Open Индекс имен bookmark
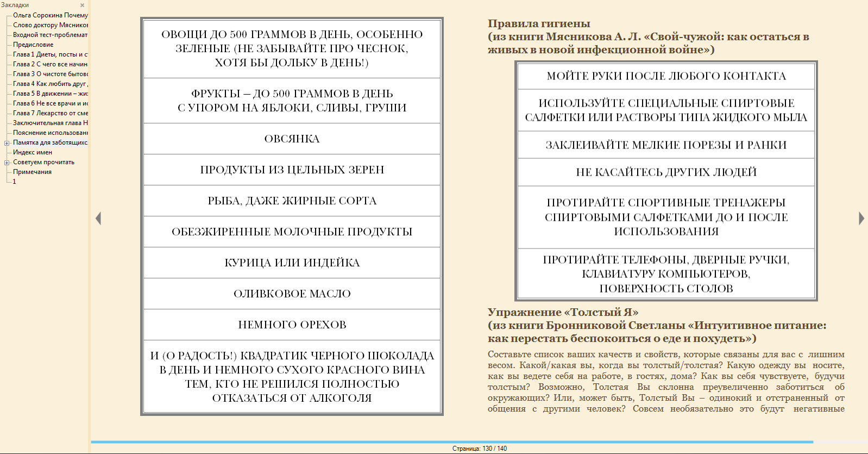This screenshot has height=454, width=868. (x=33, y=152)
